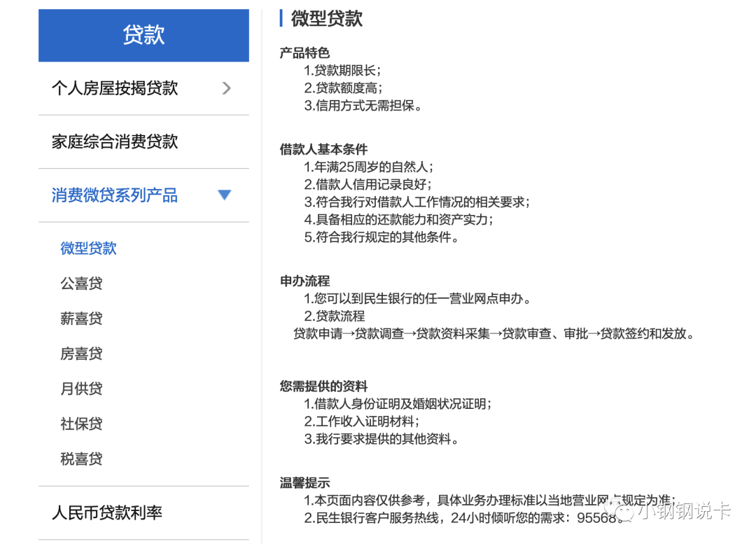Open 家庭综合消费贷款 category
This screenshot has width=756, height=544.
(115, 141)
